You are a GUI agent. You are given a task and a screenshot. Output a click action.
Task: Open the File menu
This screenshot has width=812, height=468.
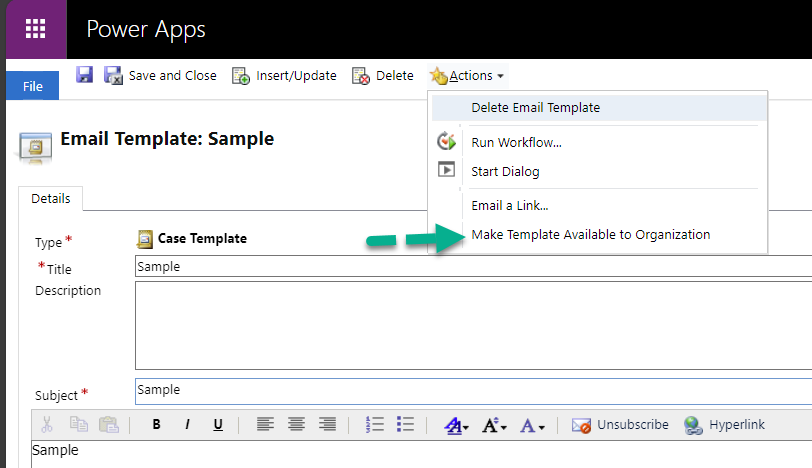coord(33,86)
